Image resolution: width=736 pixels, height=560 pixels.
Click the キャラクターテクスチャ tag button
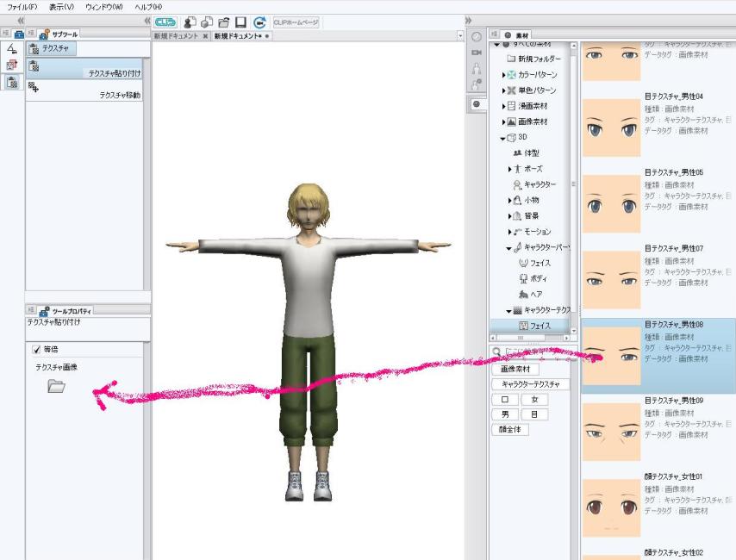point(530,384)
